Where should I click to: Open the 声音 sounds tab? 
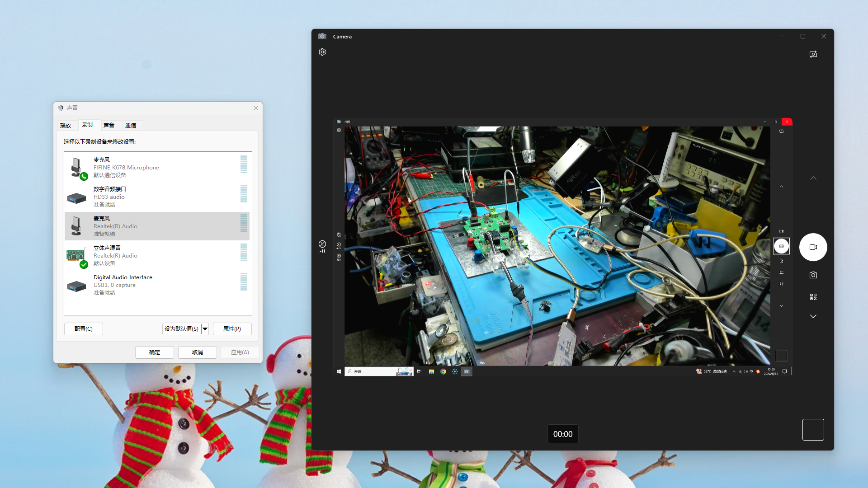pyautogui.click(x=109, y=125)
